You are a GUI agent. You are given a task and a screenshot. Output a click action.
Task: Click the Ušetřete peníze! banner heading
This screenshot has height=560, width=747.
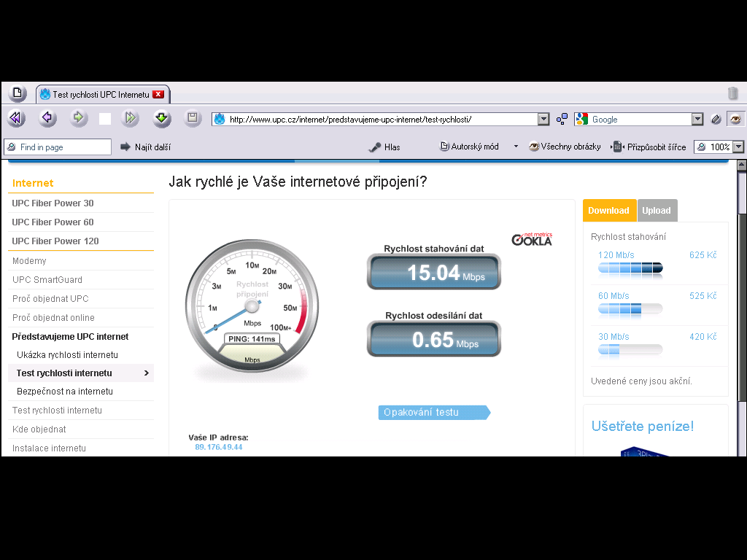[643, 426]
